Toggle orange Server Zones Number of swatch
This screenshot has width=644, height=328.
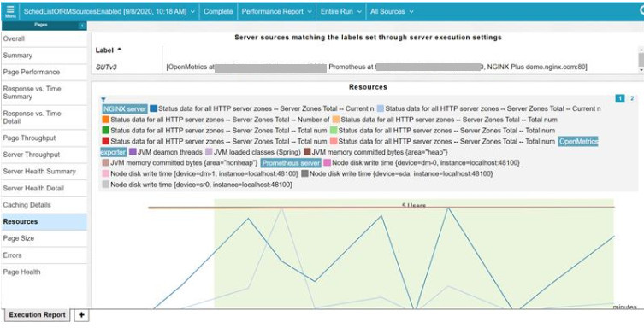[105, 120]
